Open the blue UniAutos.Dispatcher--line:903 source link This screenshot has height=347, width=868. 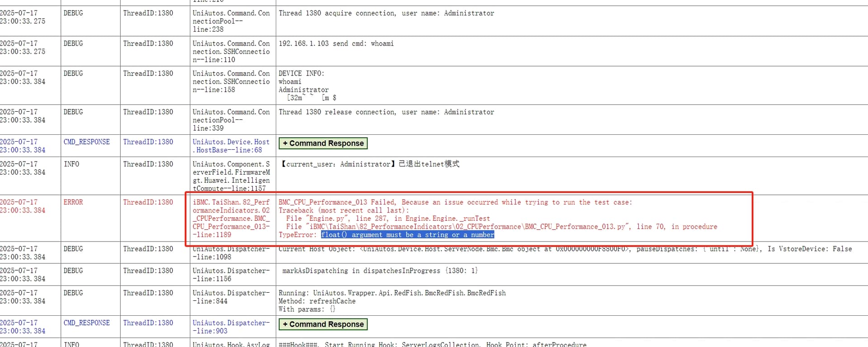(231, 327)
